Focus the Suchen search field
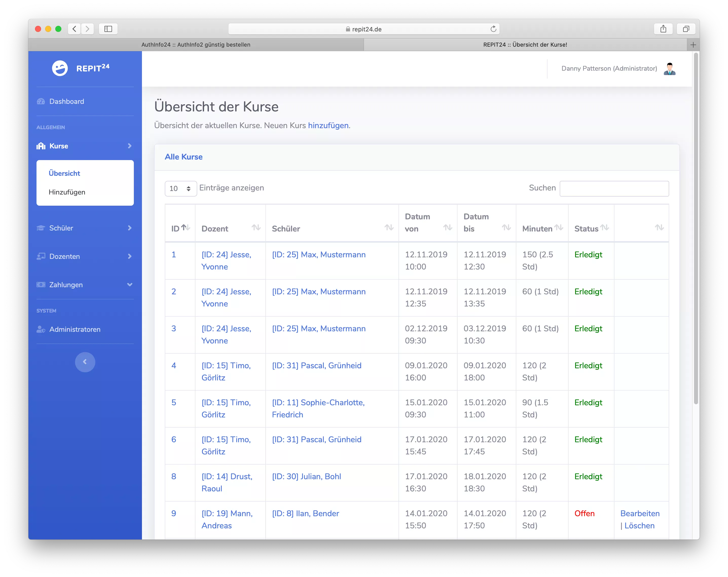 pos(614,189)
